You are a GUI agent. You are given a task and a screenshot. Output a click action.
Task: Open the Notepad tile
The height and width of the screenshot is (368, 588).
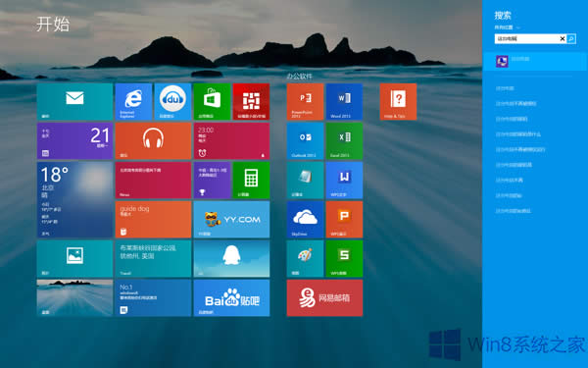305,180
